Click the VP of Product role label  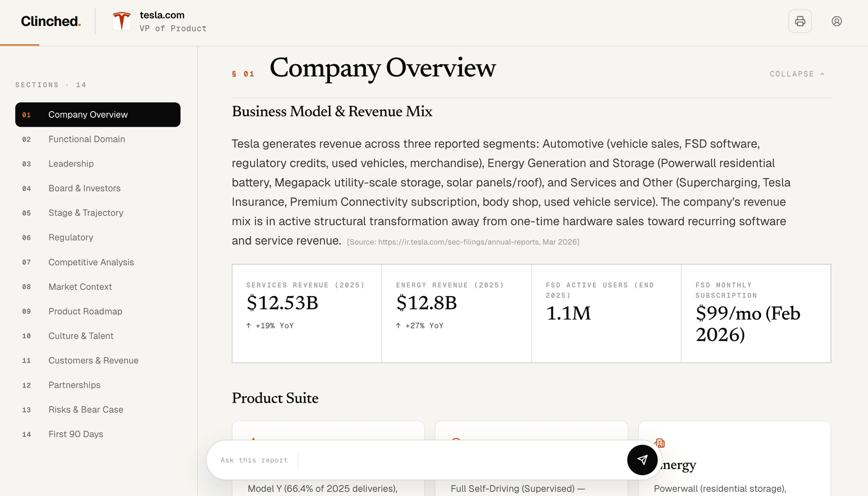tap(173, 29)
